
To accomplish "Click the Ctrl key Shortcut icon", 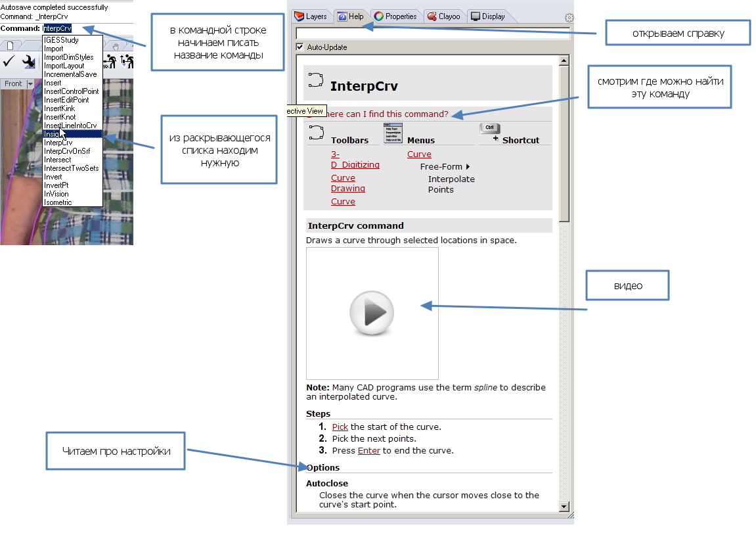I will [x=490, y=128].
